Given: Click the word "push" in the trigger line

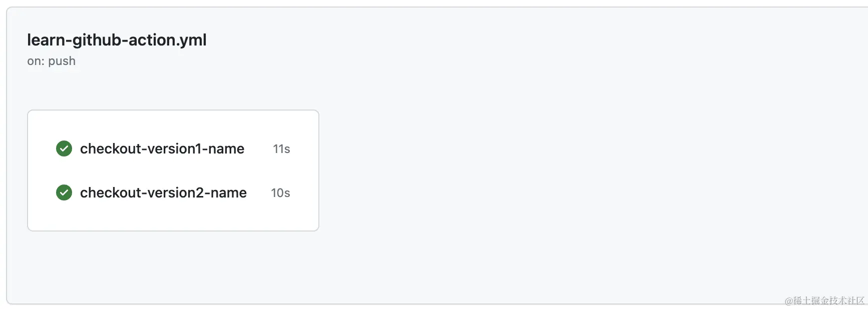Looking at the screenshot, I should click(x=62, y=61).
